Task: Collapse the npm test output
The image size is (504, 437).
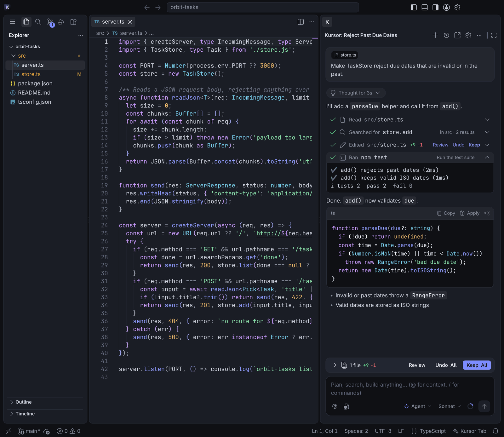Action: pyautogui.click(x=487, y=158)
